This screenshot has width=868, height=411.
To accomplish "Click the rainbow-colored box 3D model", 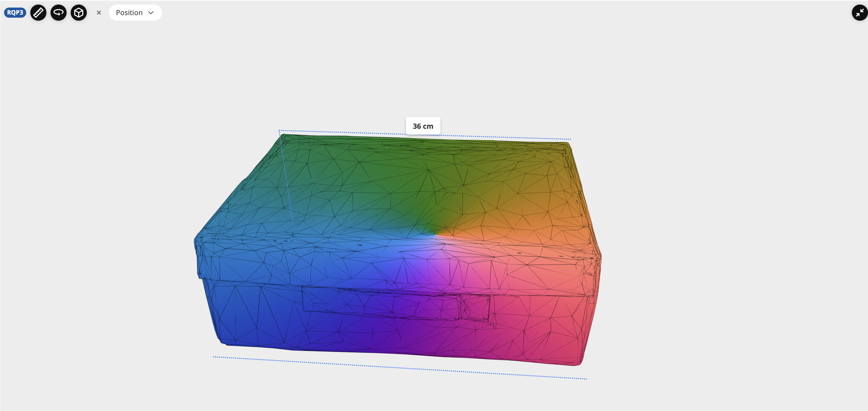I will 398,249.
